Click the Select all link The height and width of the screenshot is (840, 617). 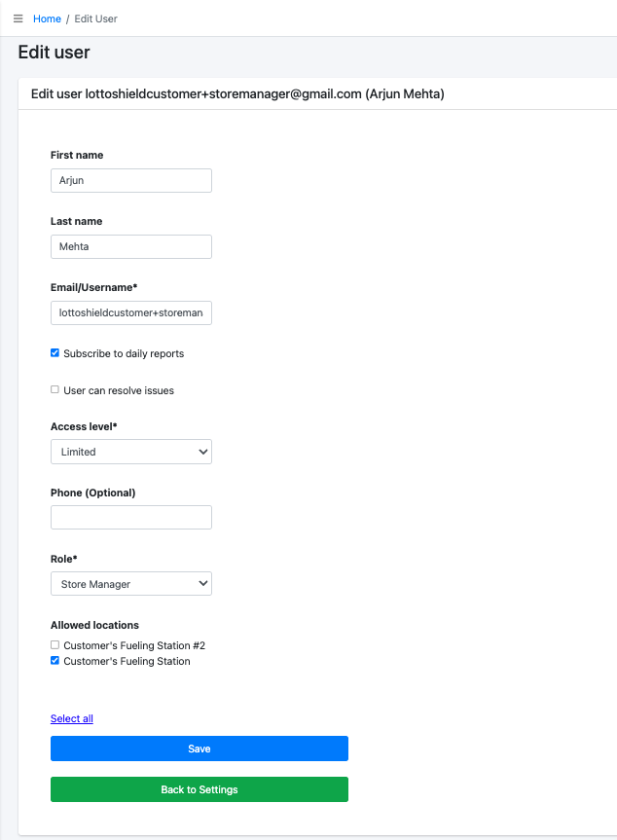coord(72,718)
